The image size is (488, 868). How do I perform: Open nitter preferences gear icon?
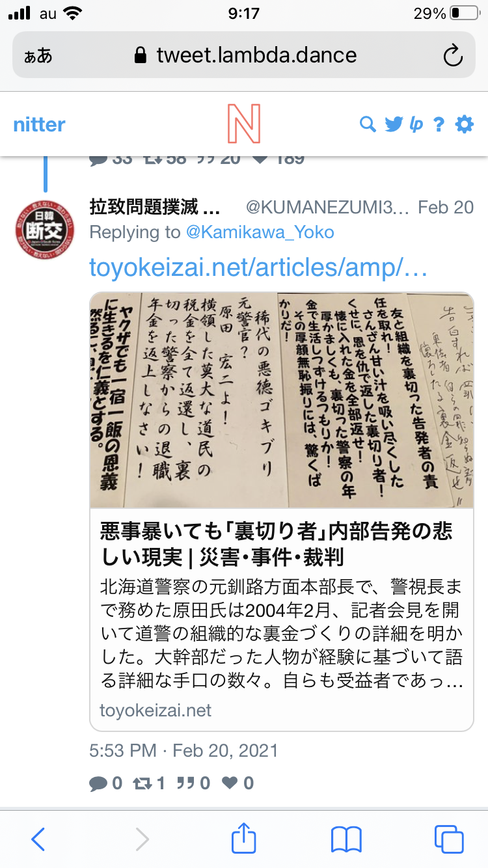point(464,124)
